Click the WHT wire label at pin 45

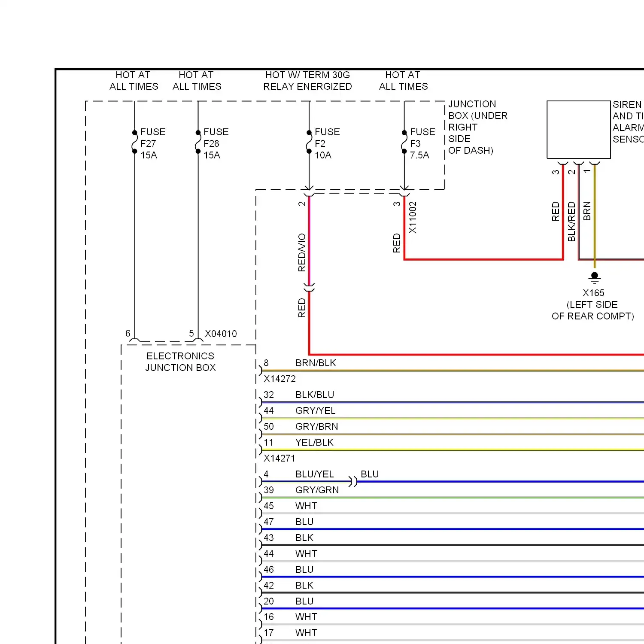(x=306, y=506)
